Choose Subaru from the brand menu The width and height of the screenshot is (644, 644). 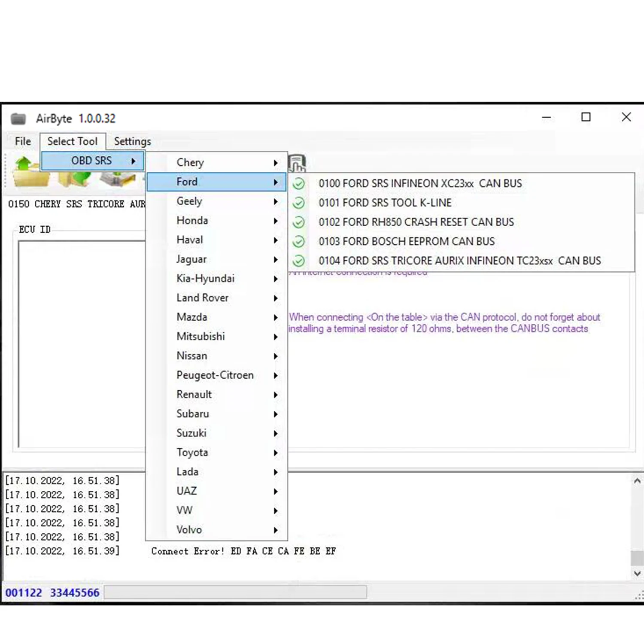(x=216, y=414)
